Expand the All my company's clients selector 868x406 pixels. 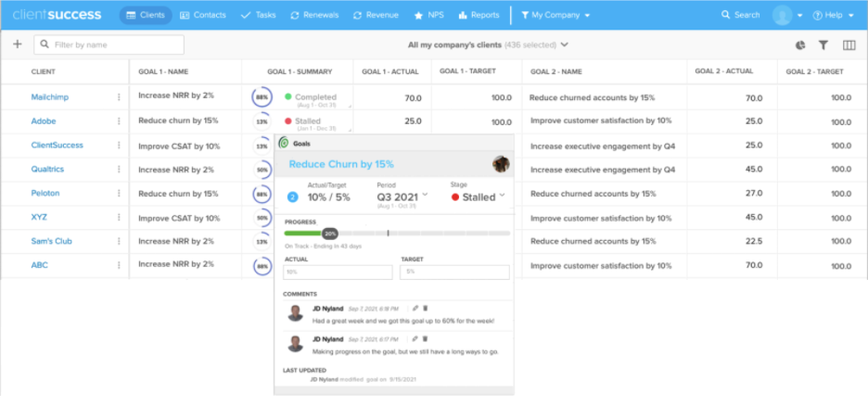click(564, 44)
